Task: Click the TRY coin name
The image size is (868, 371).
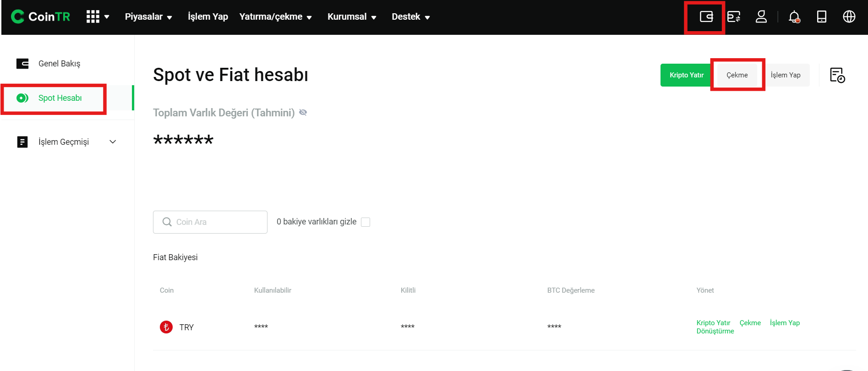Action: point(186,327)
